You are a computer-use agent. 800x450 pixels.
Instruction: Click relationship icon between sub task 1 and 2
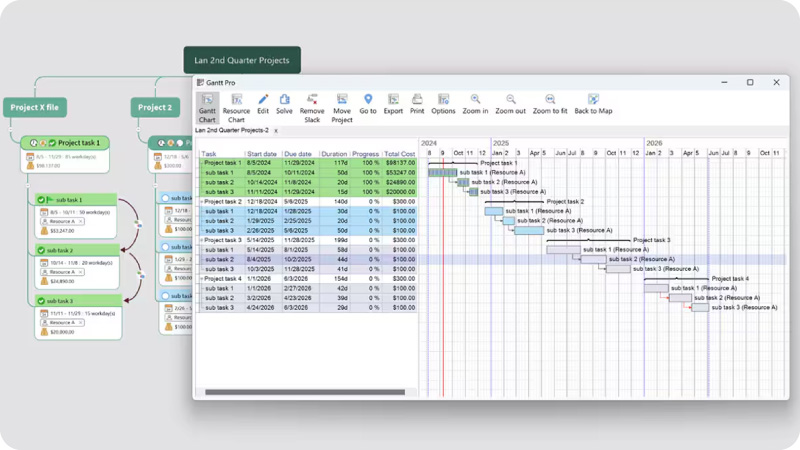[137, 223]
